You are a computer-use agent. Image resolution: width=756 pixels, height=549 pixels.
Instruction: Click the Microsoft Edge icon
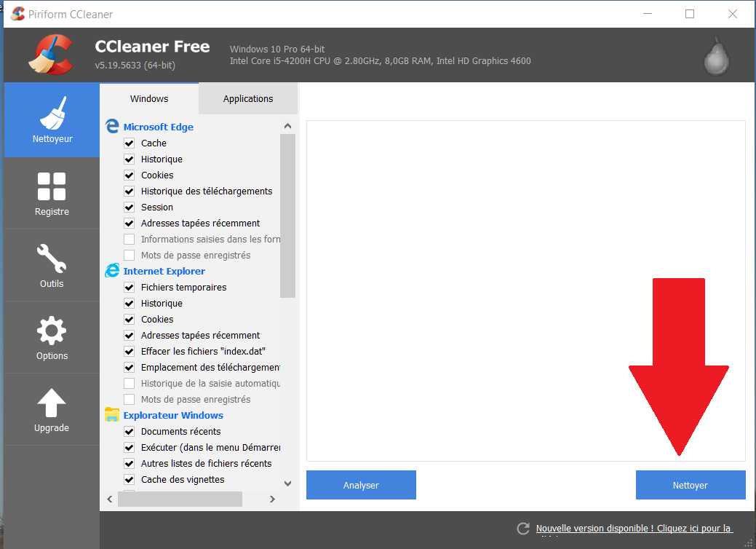[112, 127]
